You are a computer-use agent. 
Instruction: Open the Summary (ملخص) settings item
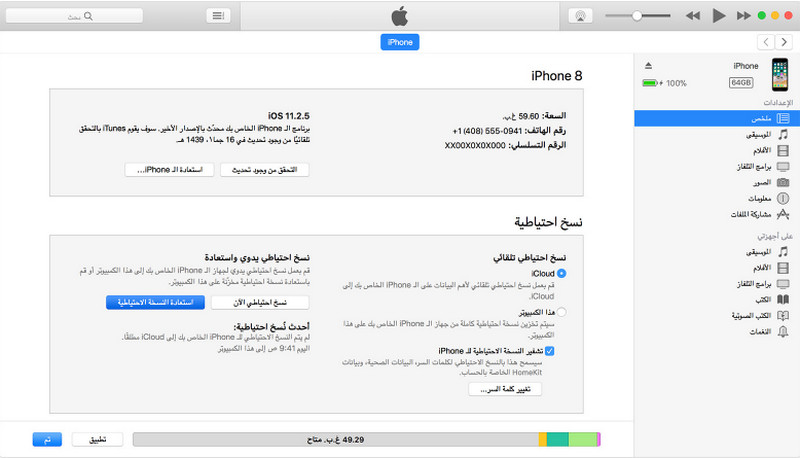tap(717, 118)
